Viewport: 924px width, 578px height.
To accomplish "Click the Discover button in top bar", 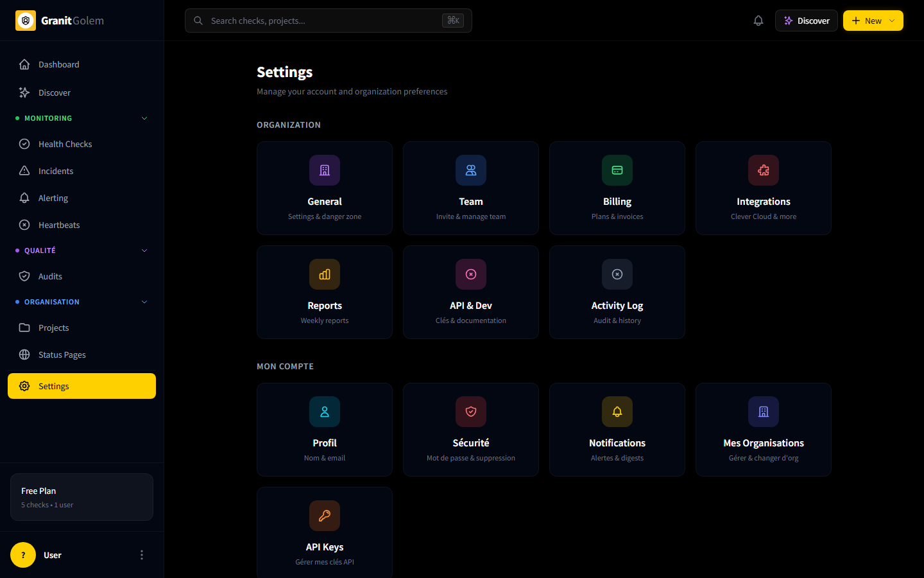I will coord(807,21).
